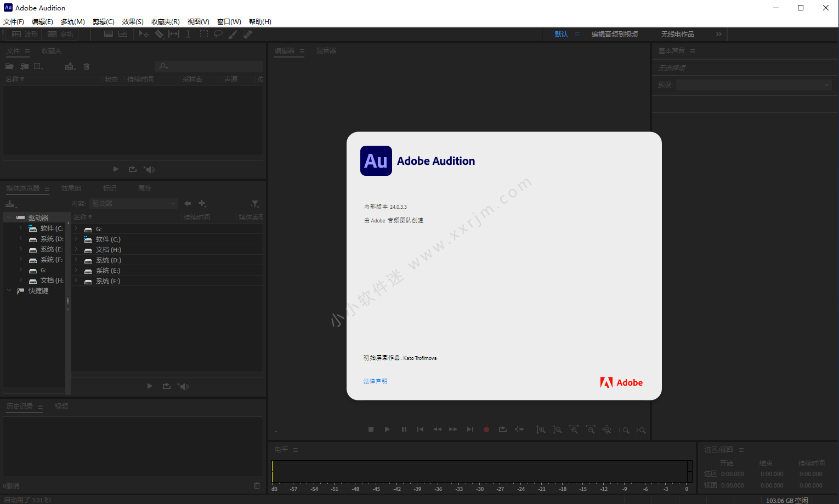The height and width of the screenshot is (504, 839).
Task: Toggle skip selection in the transport bar
Action: pyautogui.click(x=519, y=429)
